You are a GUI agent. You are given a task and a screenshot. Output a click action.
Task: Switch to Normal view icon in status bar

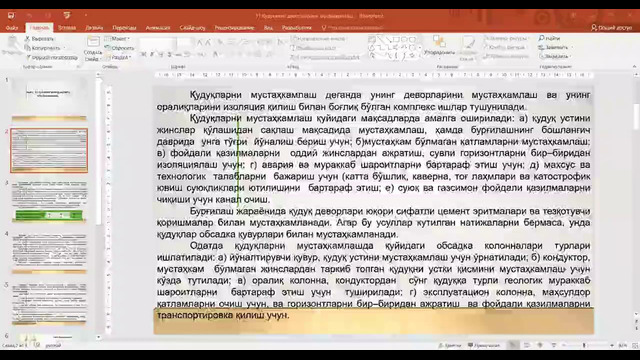[x=513, y=345]
